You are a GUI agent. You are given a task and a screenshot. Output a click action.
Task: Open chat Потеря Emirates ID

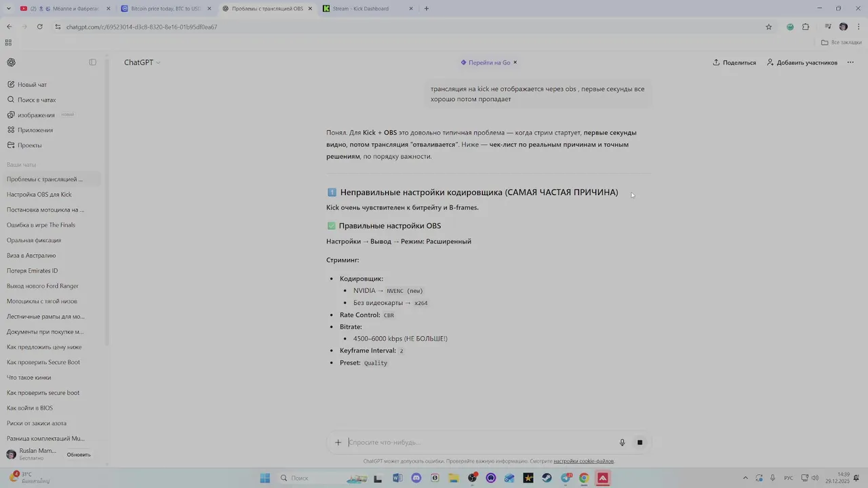(52, 270)
